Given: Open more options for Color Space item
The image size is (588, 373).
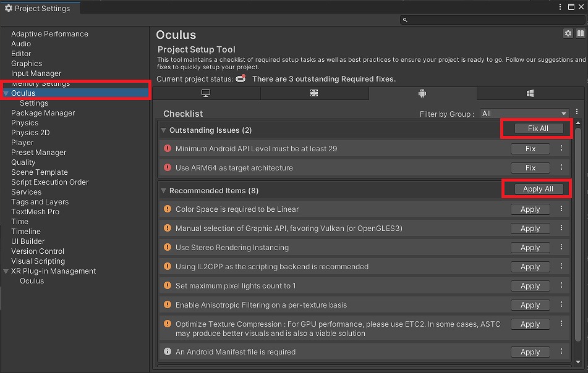Looking at the screenshot, I should (561, 209).
